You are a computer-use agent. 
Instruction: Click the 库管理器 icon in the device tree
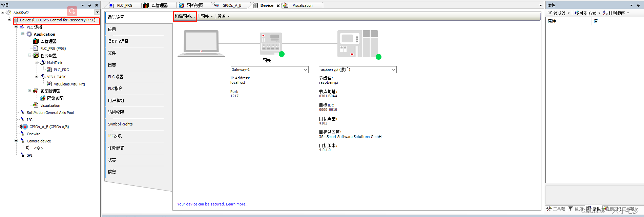click(x=36, y=41)
